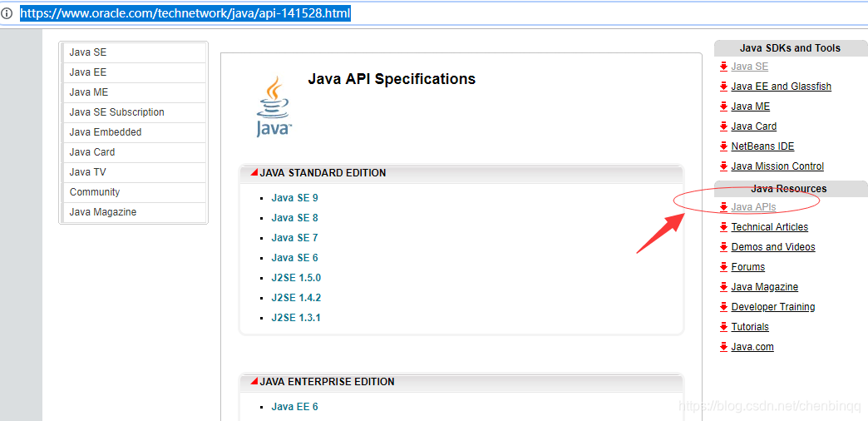Click red arrow icon beside Java.com
Image resolution: width=868 pixels, height=421 pixels.
click(723, 347)
